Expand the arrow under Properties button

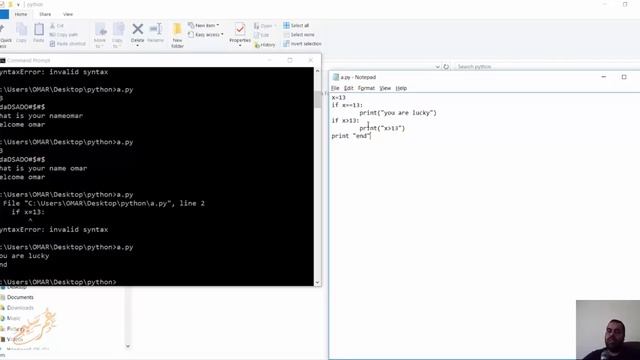pos(240,45)
